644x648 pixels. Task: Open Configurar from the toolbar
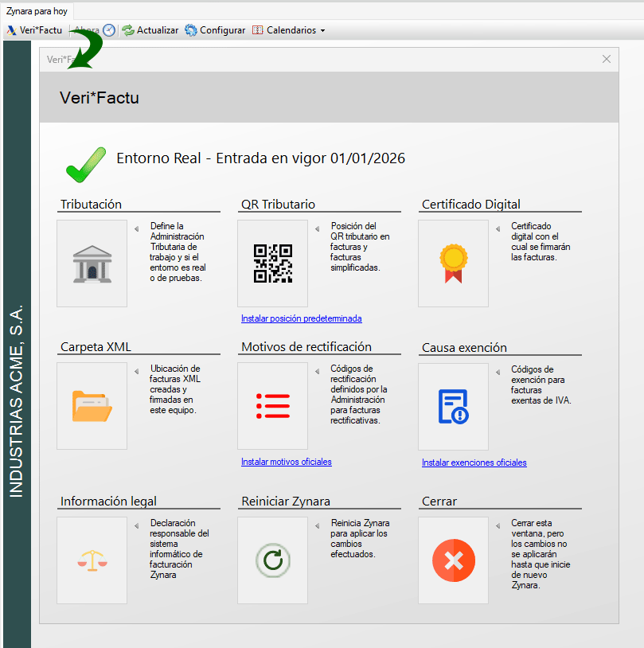215,30
